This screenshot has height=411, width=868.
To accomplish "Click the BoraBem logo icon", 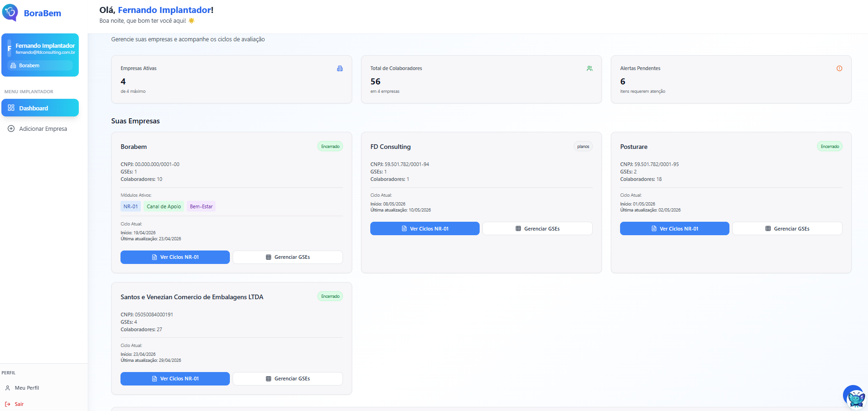I will tap(10, 13).
